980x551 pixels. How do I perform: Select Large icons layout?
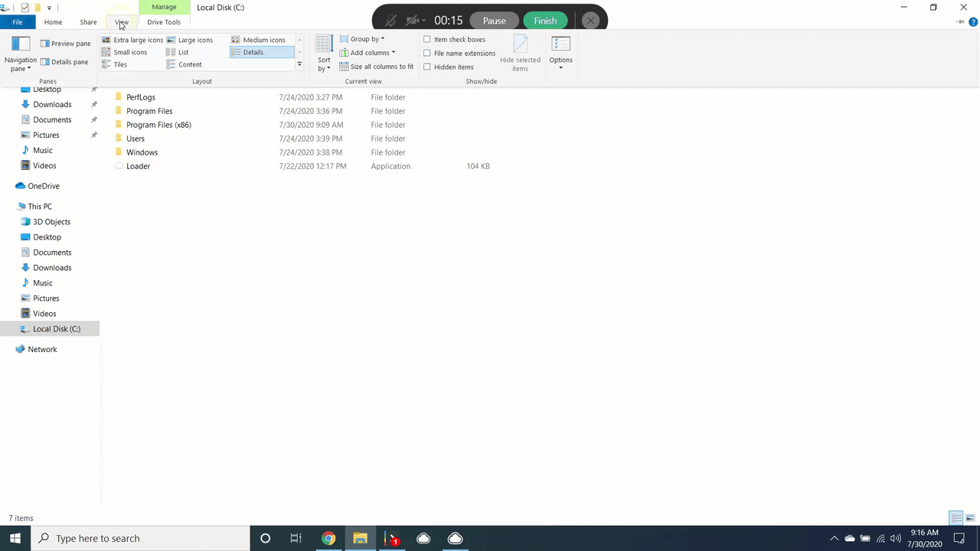[x=190, y=40]
